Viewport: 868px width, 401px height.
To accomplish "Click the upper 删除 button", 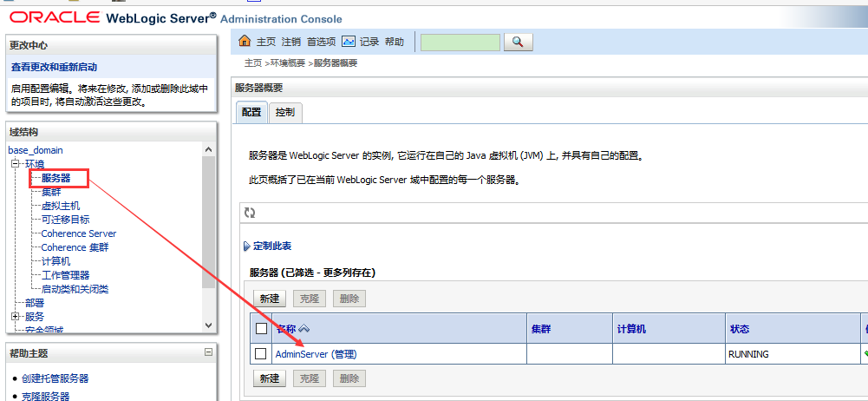I will coord(349,299).
